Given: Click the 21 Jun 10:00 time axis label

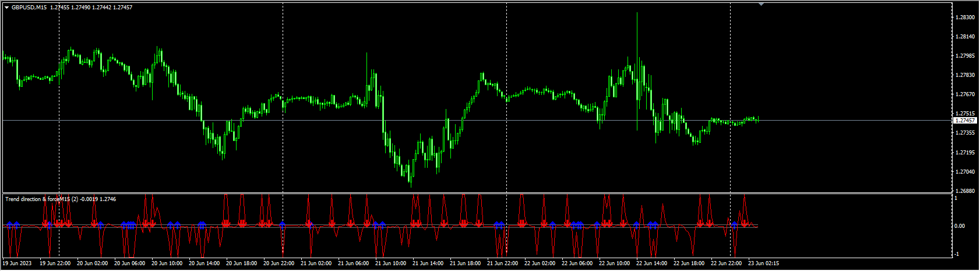Looking at the screenshot, I should (390, 263).
